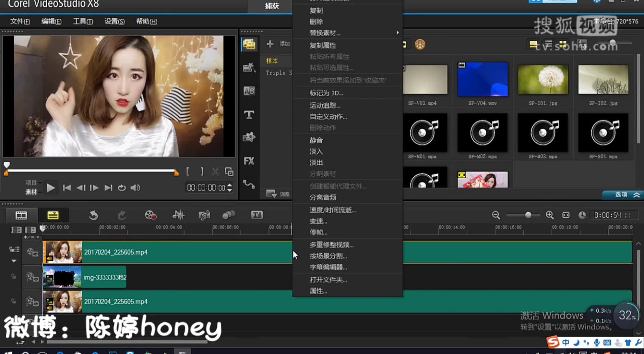Screen dimensions: 644x354
Task: Toggle preview volume speaker
Action: pyautogui.click(x=135, y=188)
